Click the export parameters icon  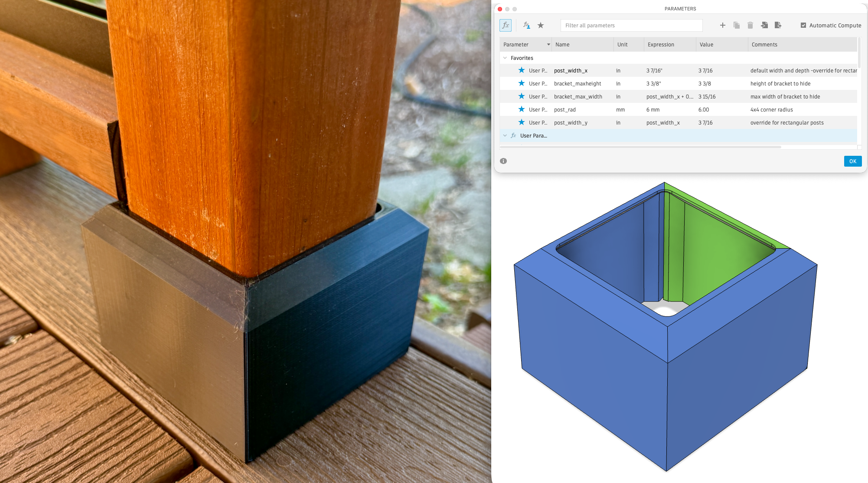(778, 26)
